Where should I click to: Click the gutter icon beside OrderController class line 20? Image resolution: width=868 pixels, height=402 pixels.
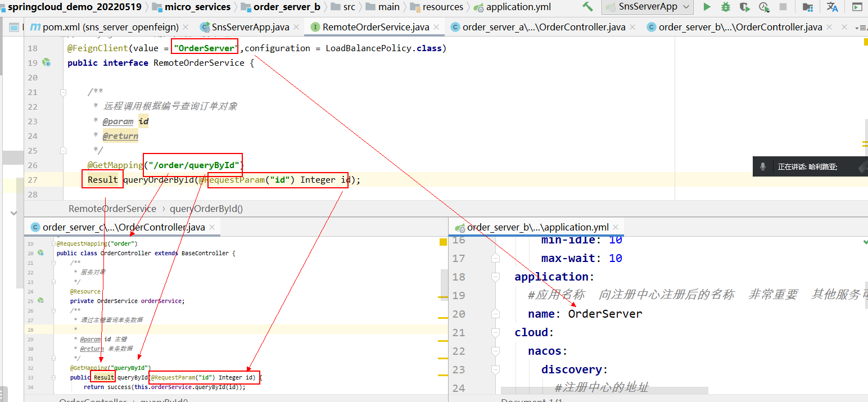(x=40, y=253)
